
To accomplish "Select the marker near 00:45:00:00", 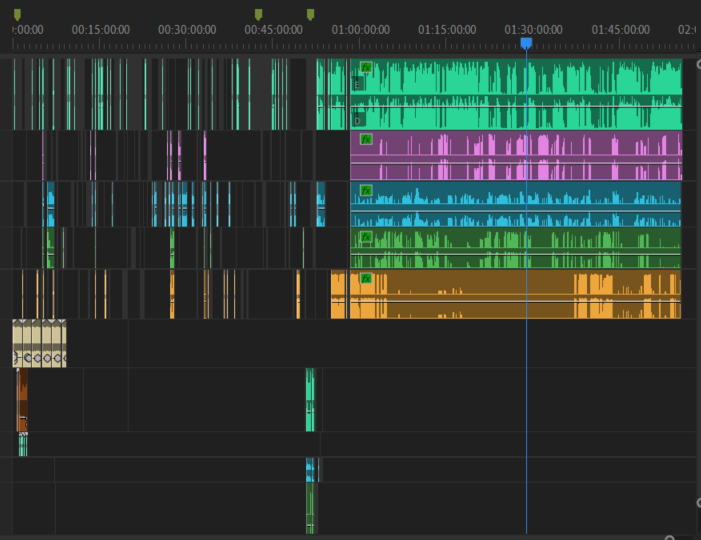I will (x=258, y=15).
